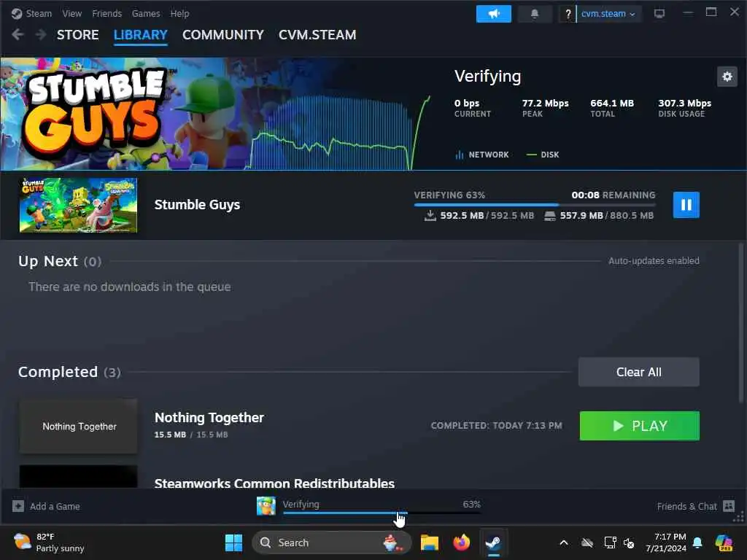Show hidden system tray icons
747x560 pixels.
point(564,542)
